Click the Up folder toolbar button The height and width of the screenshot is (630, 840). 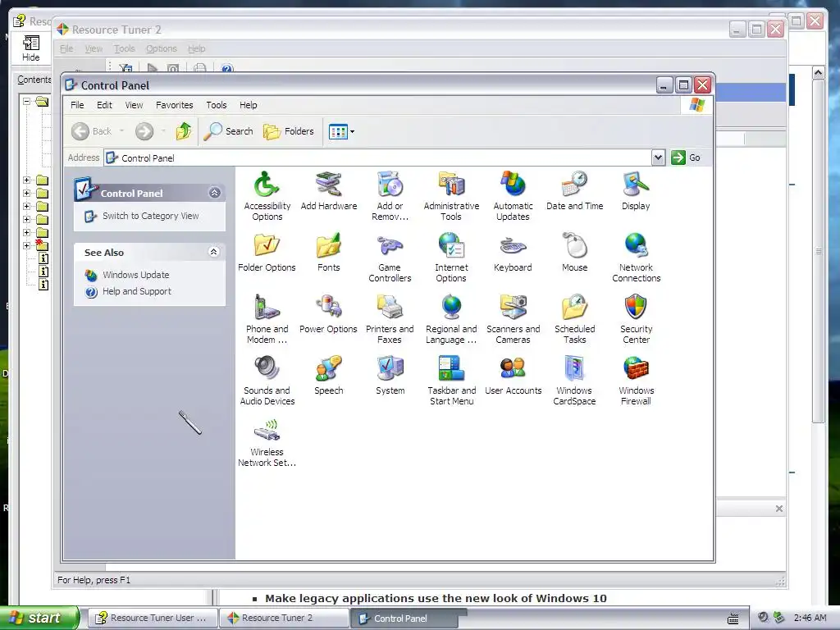tap(183, 131)
